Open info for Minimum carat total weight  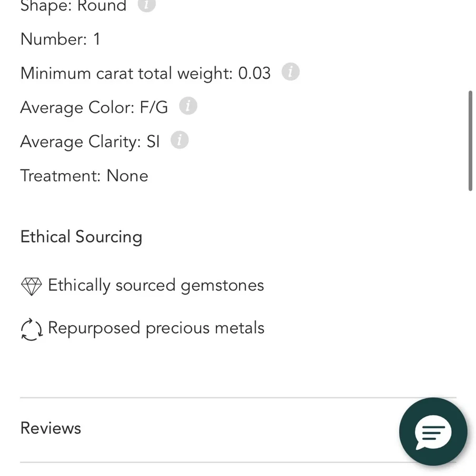tap(290, 72)
